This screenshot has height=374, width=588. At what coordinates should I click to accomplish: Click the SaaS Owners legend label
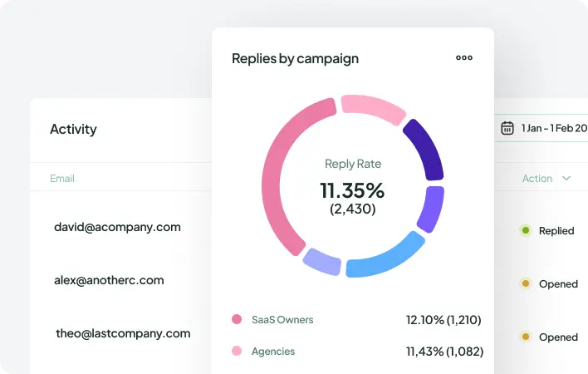coord(282,319)
